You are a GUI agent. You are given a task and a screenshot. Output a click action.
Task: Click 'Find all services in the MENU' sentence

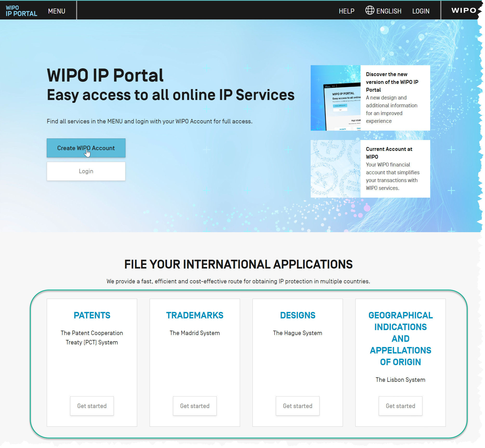pos(150,121)
